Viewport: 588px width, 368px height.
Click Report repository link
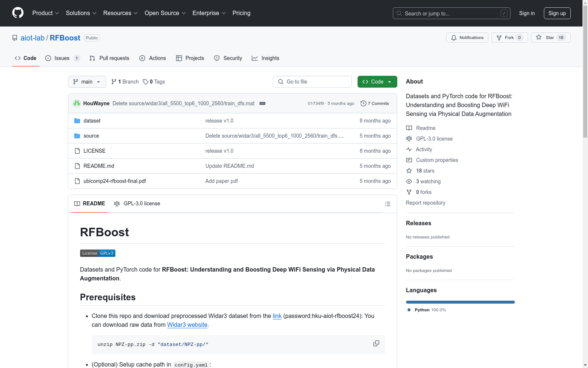[x=426, y=203]
